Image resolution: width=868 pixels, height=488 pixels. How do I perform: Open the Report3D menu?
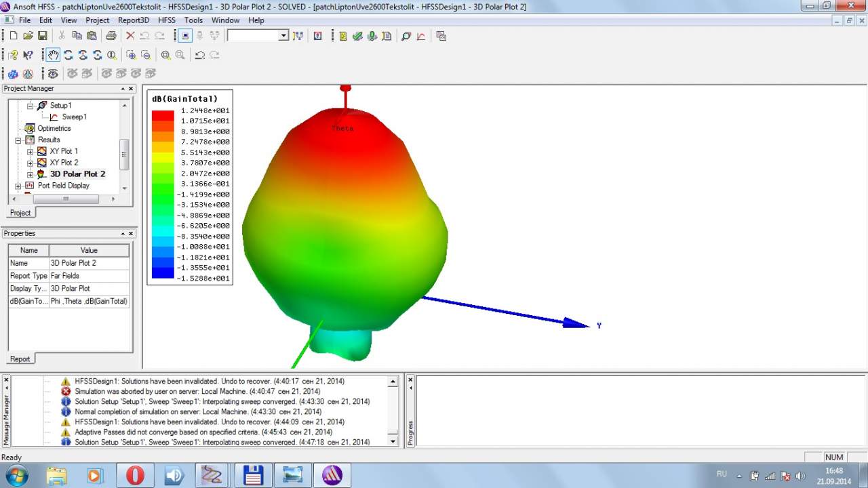[133, 20]
